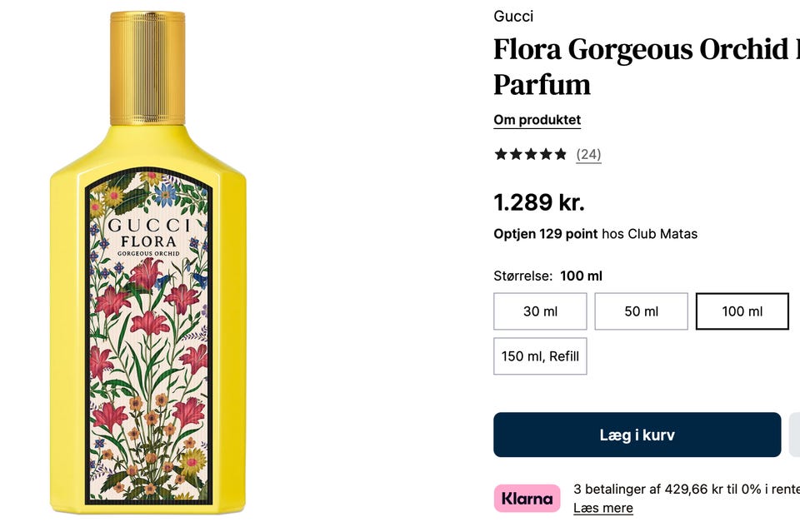The height and width of the screenshot is (532, 800).
Task: Click the partially visible button beside Læg i kurv
Action: 794,435
